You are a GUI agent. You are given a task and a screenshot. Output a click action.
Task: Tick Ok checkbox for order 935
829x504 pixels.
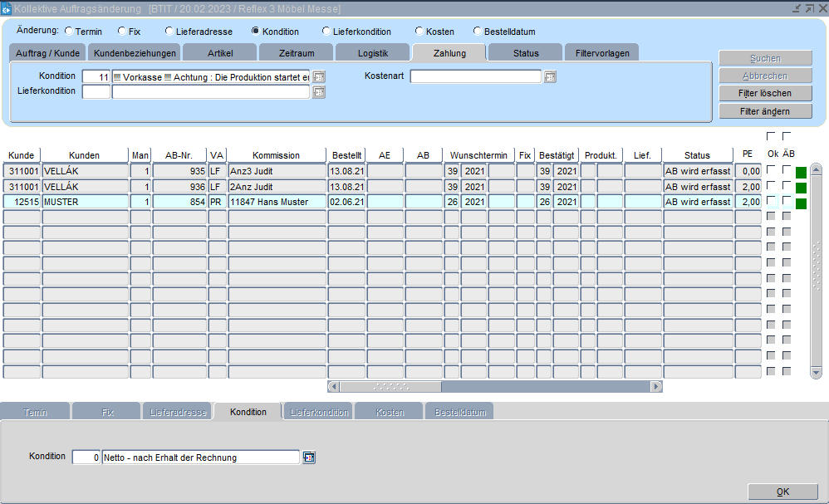click(x=771, y=170)
